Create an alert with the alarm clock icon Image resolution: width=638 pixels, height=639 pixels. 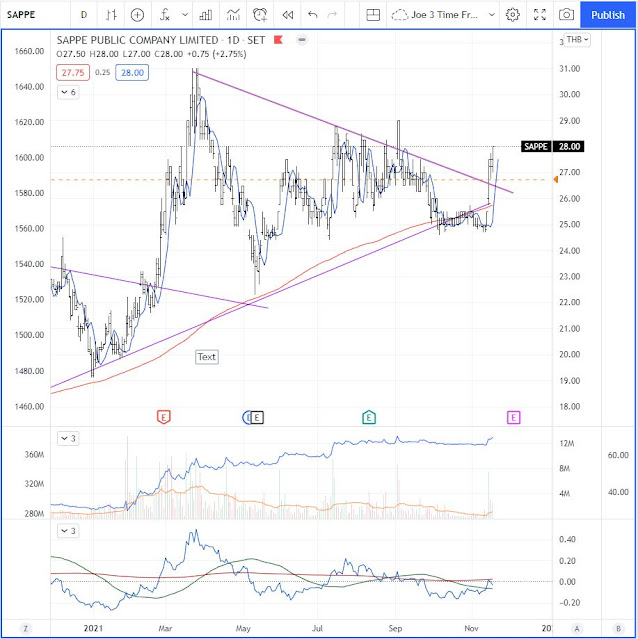coord(260,15)
